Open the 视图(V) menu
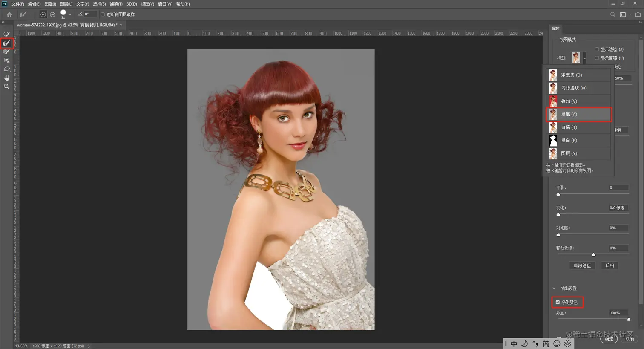The width and height of the screenshot is (644, 349). [147, 4]
